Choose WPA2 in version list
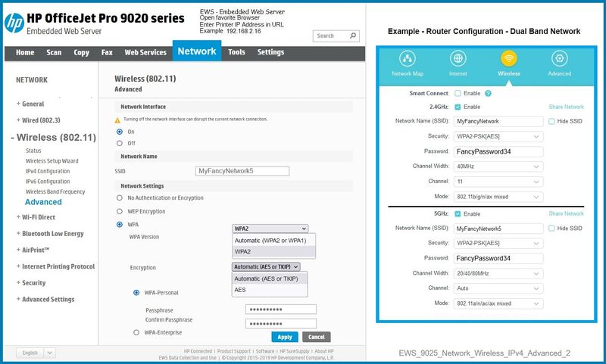The width and height of the screenshot is (606, 364). tap(273, 252)
